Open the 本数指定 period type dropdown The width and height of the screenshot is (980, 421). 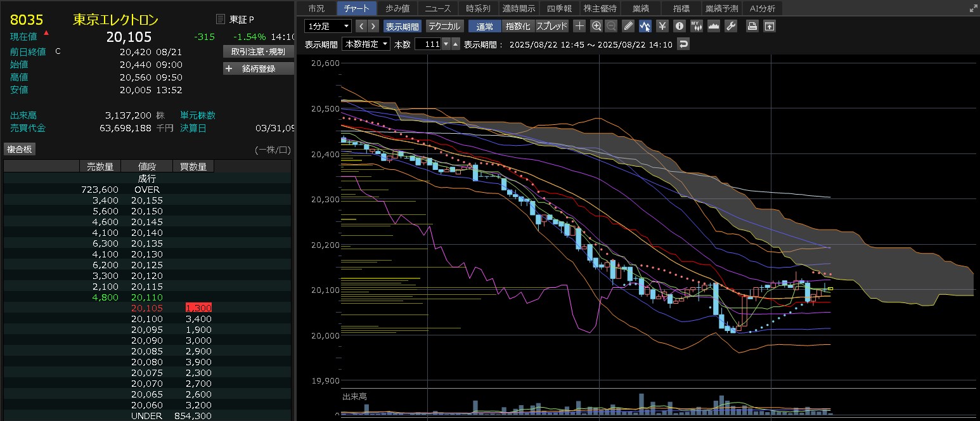(x=366, y=44)
